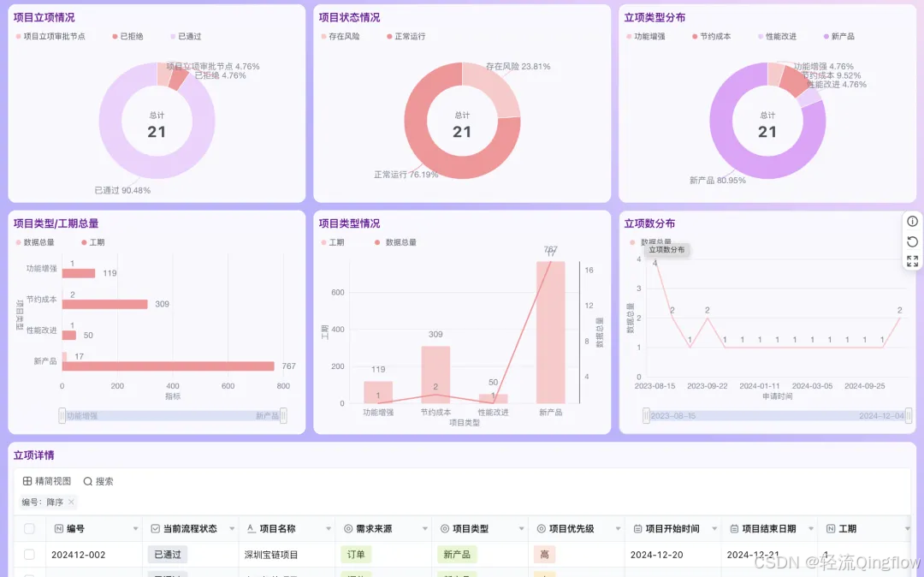Image resolution: width=924 pixels, height=577 pixels.
Task: Open the 工期 column dropdown arrow
Action: 908,529
